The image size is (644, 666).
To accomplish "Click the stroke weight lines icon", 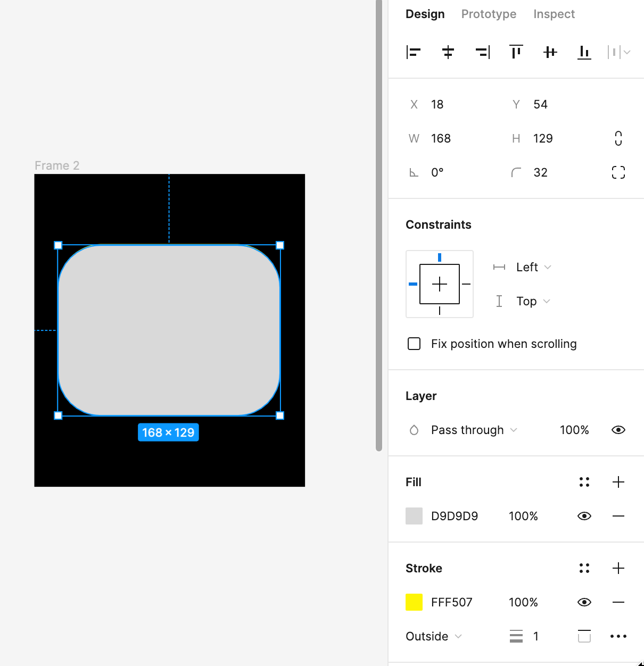I will tap(516, 636).
